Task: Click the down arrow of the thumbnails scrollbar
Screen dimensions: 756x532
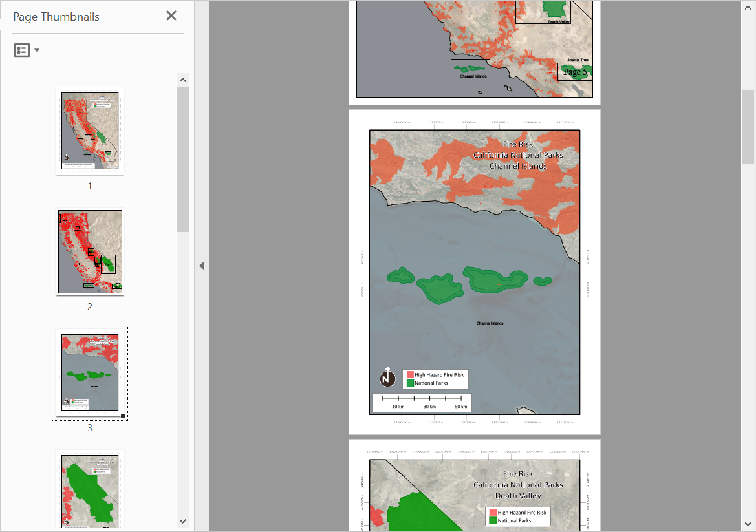Action: [x=182, y=521]
